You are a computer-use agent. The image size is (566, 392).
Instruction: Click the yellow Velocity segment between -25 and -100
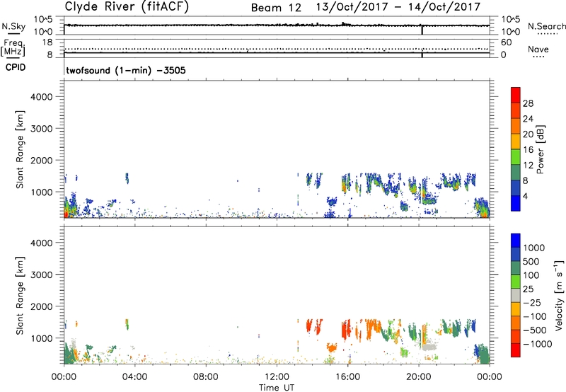[x=516, y=309]
